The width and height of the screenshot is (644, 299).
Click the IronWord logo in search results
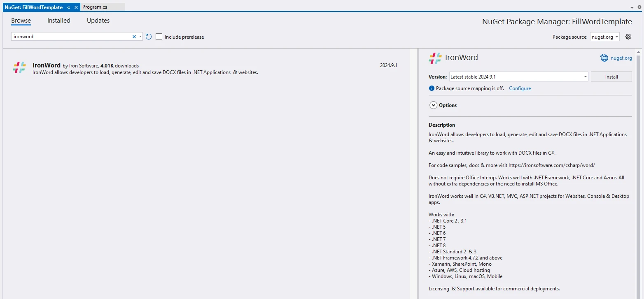click(x=19, y=68)
